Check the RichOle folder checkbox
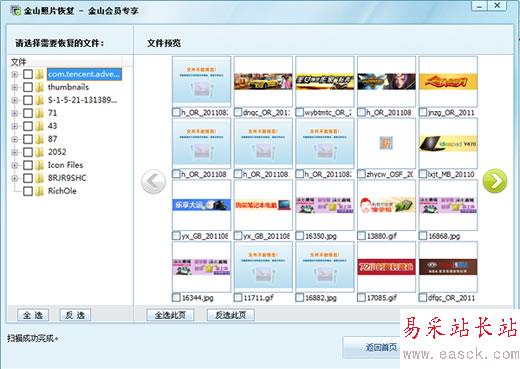This screenshot has height=369, width=520. 28,191
